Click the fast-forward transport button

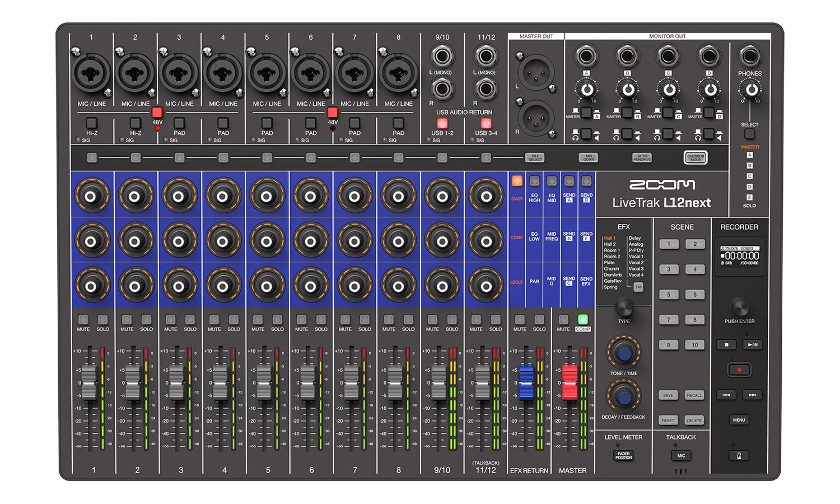click(x=753, y=395)
